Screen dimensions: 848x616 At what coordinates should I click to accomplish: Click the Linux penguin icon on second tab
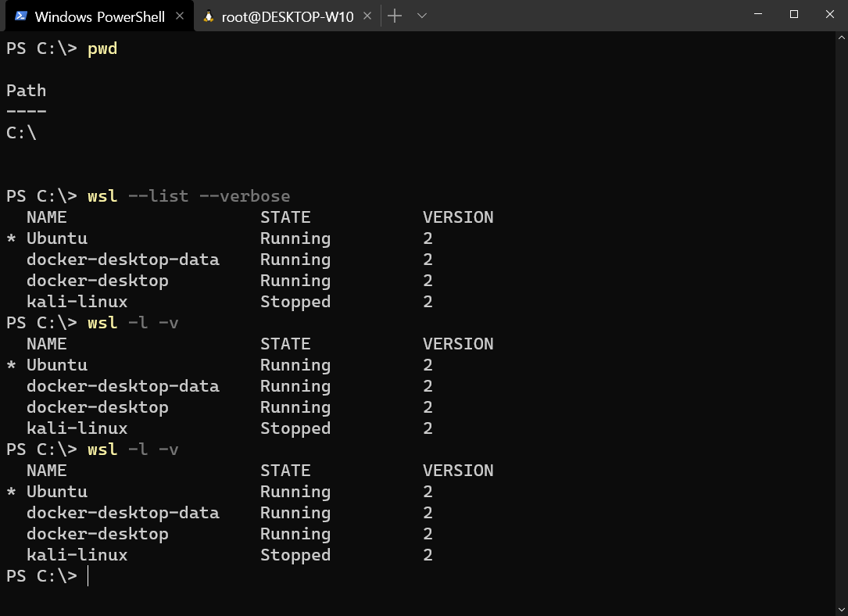[208, 16]
